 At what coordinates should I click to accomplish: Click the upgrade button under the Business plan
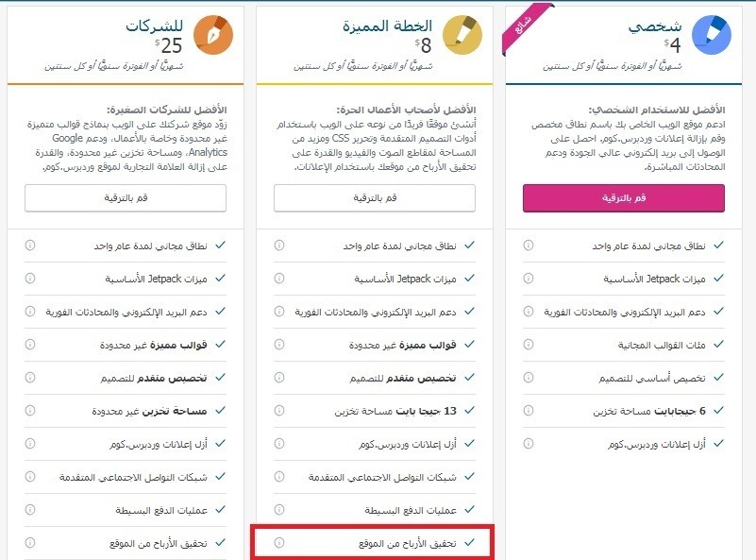coord(126,197)
